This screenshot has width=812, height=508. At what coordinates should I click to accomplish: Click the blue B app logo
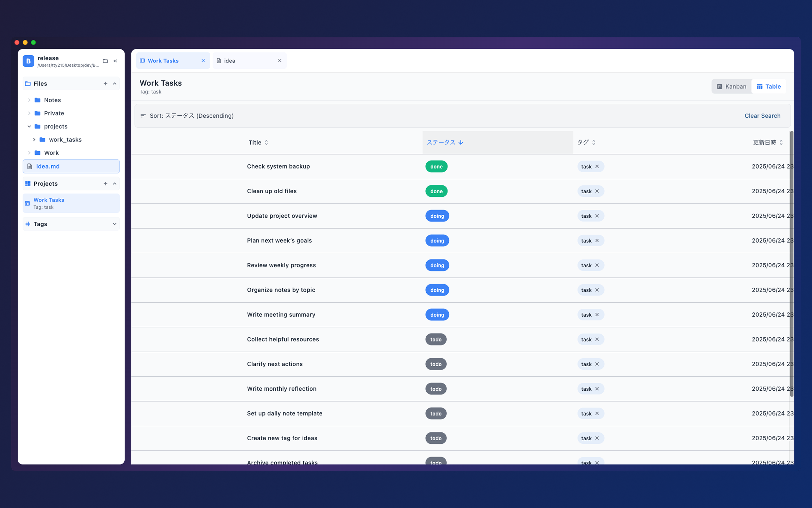point(28,61)
